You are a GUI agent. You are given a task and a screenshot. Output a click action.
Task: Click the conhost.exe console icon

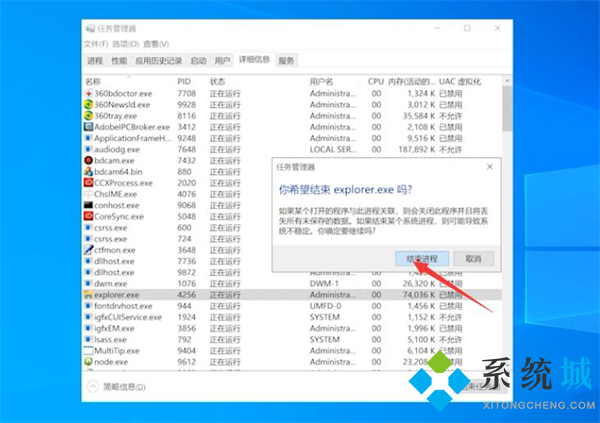88,205
